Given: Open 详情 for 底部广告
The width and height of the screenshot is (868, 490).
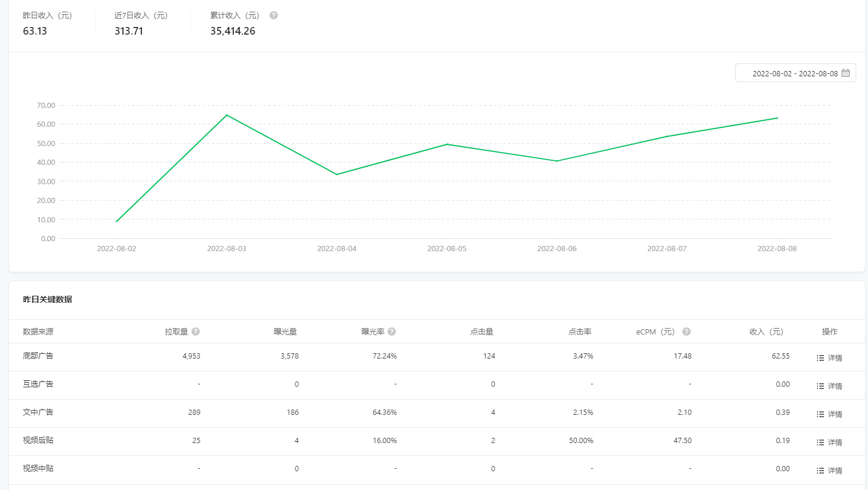Looking at the screenshot, I should tap(835, 358).
